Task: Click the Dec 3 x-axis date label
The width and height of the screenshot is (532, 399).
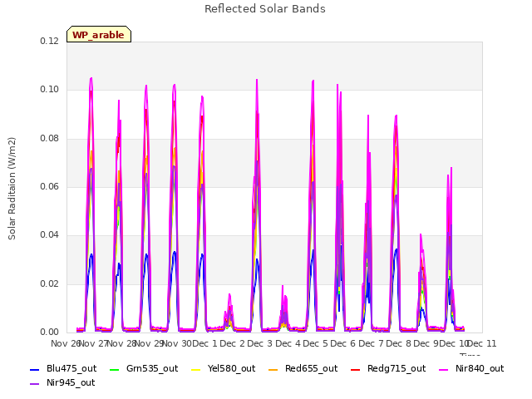Action: coord(260,343)
